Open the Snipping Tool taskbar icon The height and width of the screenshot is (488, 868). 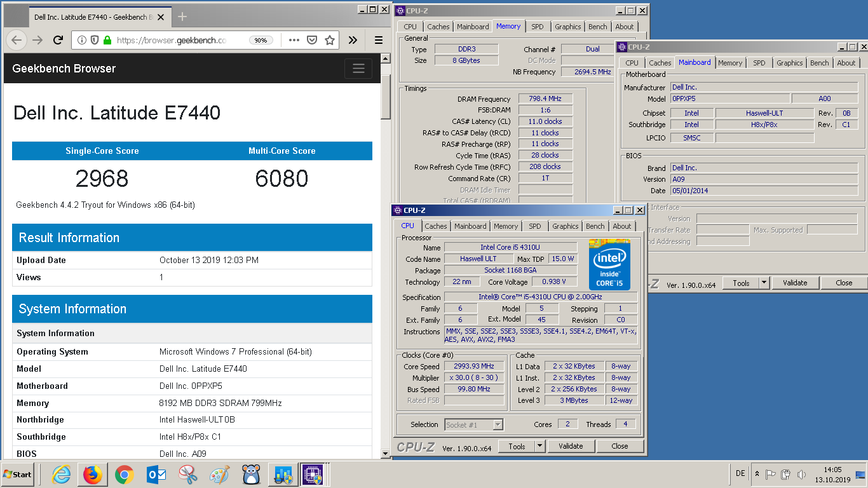[187, 474]
